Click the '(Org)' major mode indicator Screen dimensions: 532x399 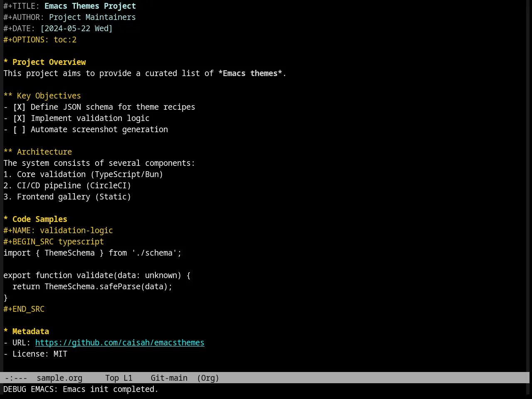pyautogui.click(x=208, y=378)
